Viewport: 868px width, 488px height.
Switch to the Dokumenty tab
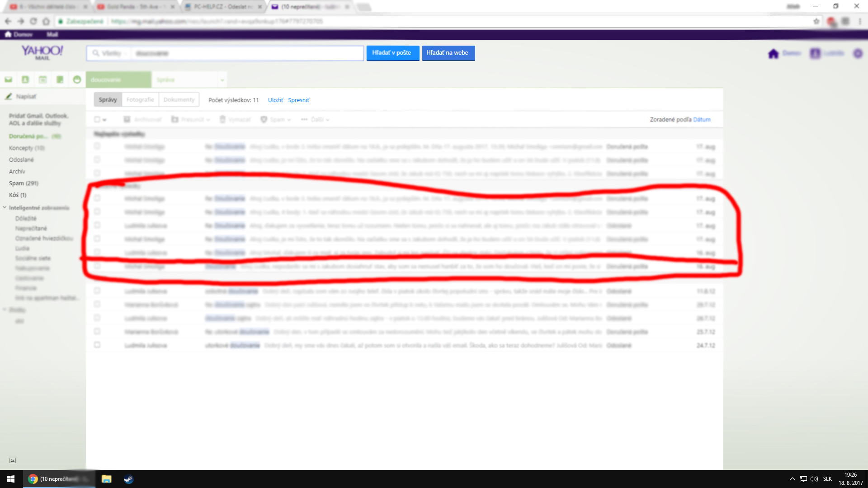click(x=179, y=99)
